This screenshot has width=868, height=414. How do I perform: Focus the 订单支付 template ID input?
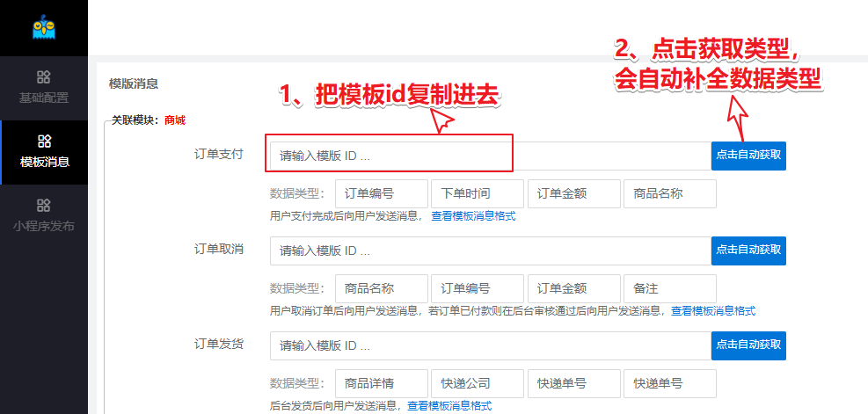pos(491,156)
